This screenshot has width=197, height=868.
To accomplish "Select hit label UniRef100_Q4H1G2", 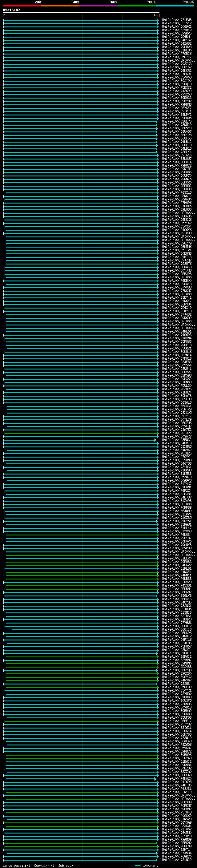I will (177, 40).
